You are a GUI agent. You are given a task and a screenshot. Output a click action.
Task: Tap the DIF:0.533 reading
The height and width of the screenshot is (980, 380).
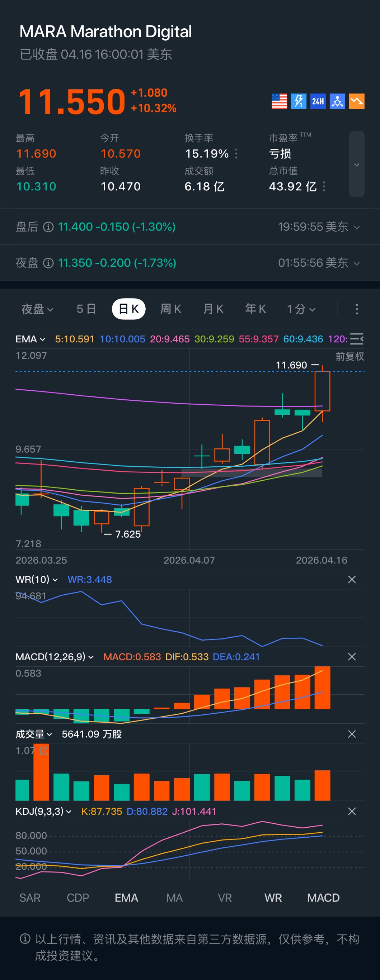[x=187, y=657]
